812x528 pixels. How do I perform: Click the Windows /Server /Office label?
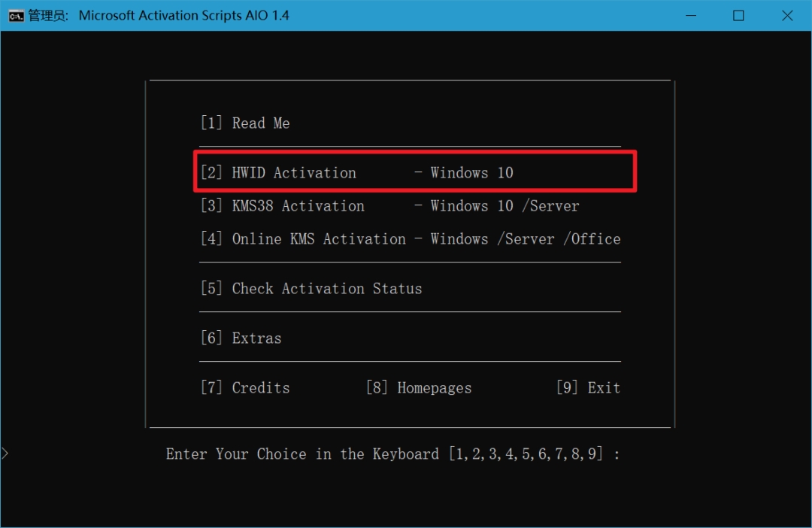pyautogui.click(x=525, y=239)
